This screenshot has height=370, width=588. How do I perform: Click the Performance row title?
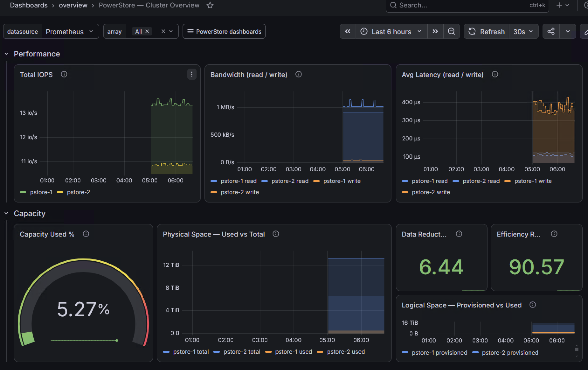(x=37, y=54)
